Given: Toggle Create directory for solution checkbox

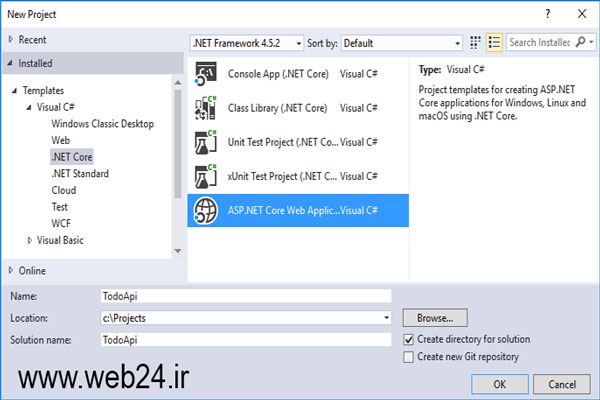Looking at the screenshot, I should [x=408, y=340].
